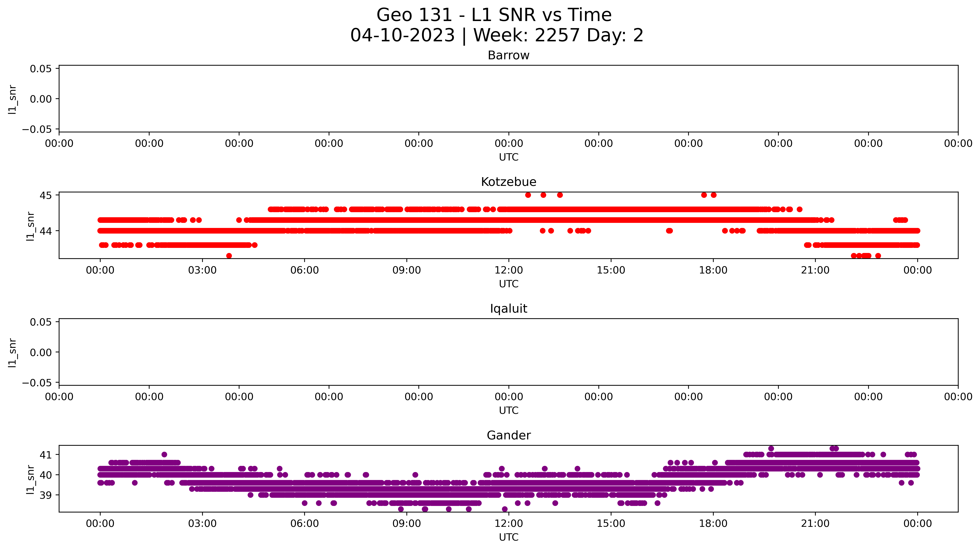The image size is (980, 550).
Task: Click the 09:00 x-tick on the Gander plot
Action: pos(407,523)
